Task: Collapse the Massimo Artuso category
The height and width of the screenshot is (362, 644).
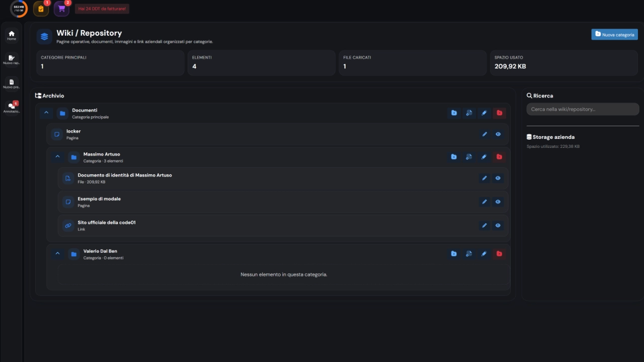Action: (57, 157)
